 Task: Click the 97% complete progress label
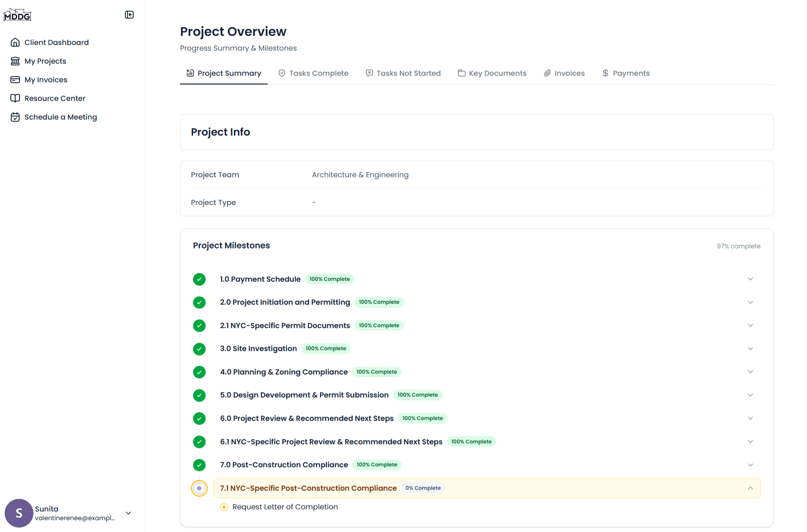tap(738, 246)
